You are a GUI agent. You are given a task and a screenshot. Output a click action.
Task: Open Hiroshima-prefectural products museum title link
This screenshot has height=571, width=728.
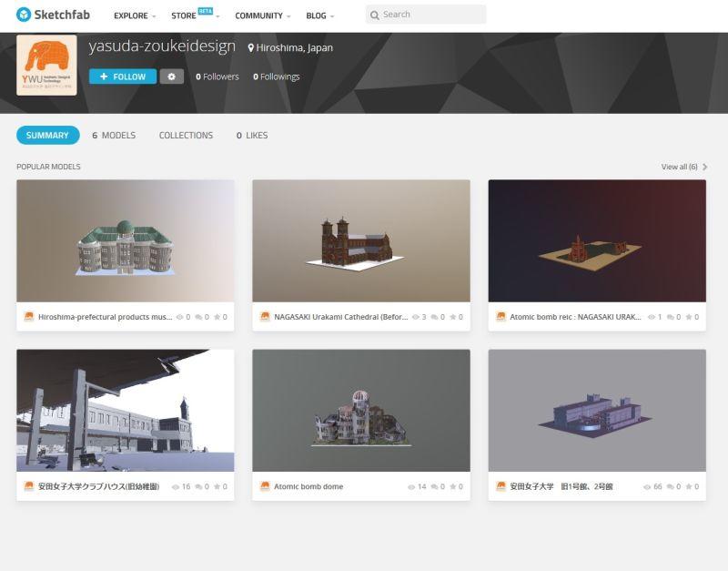click(x=105, y=317)
